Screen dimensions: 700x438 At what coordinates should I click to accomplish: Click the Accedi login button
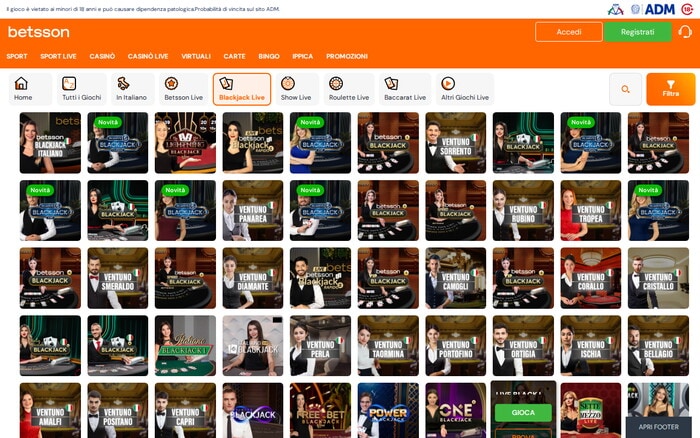tap(568, 32)
